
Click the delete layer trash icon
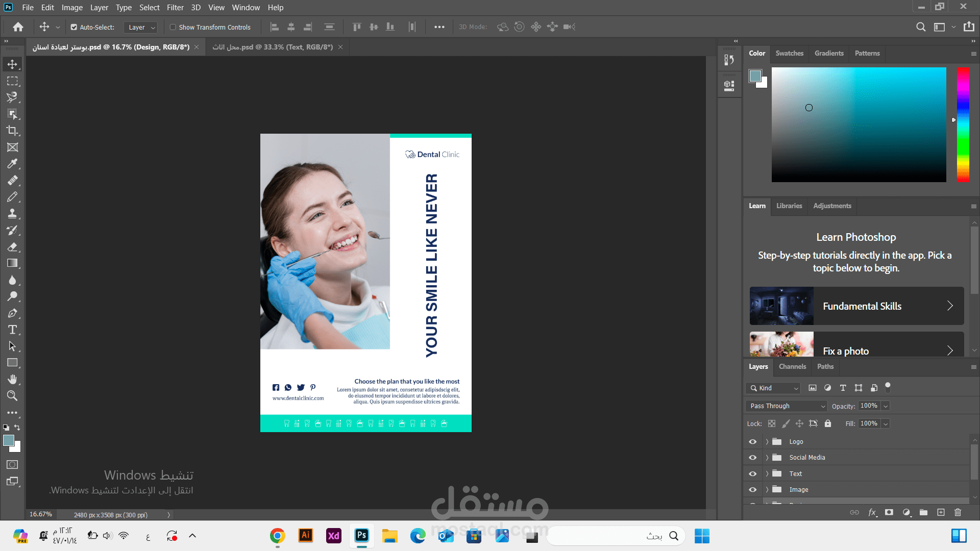point(958,512)
